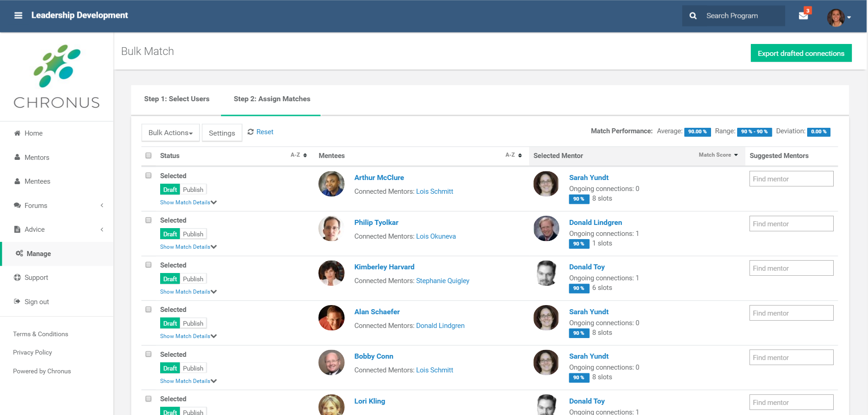Viewport: 868px width, 415px height.
Task: Switch to Step 1: Select Users tab
Action: [x=177, y=99]
